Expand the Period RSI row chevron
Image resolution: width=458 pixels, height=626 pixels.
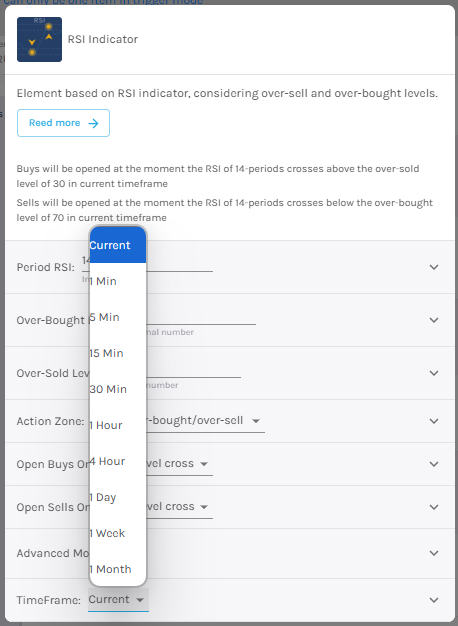click(x=434, y=267)
